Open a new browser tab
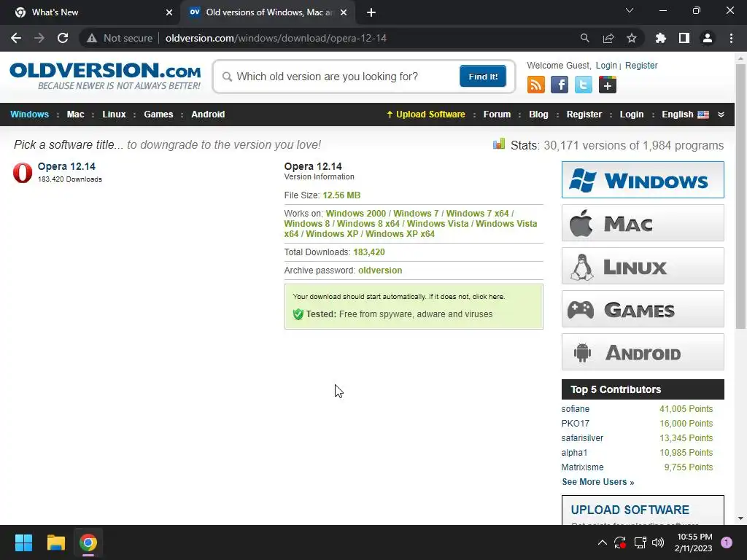747x560 pixels. coord(371,12)
